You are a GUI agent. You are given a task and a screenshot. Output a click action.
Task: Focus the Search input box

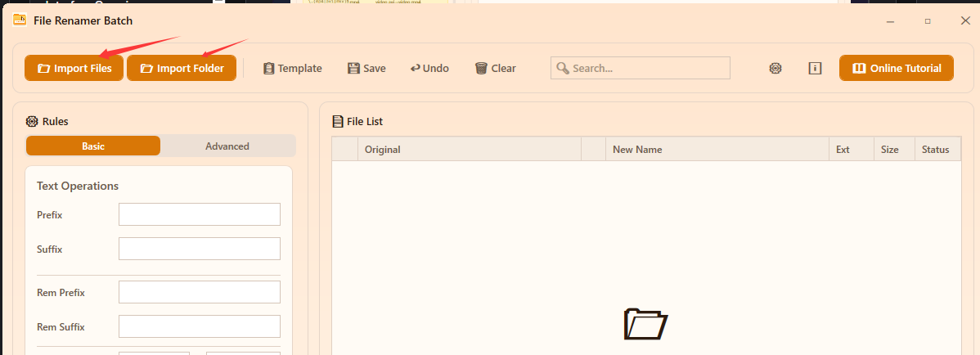(x=640, y=68)
